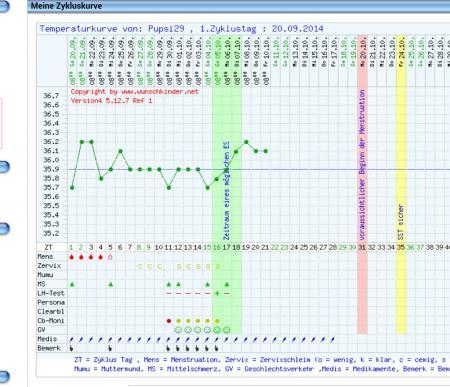Click the GV smiley on cycle day 14

coord(198,330)
